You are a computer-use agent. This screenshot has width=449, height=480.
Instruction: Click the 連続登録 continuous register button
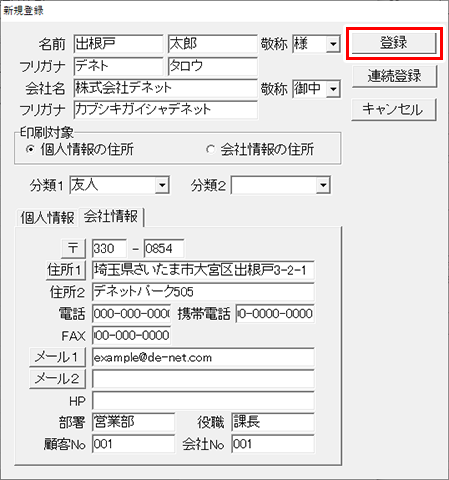coord(394,76)
